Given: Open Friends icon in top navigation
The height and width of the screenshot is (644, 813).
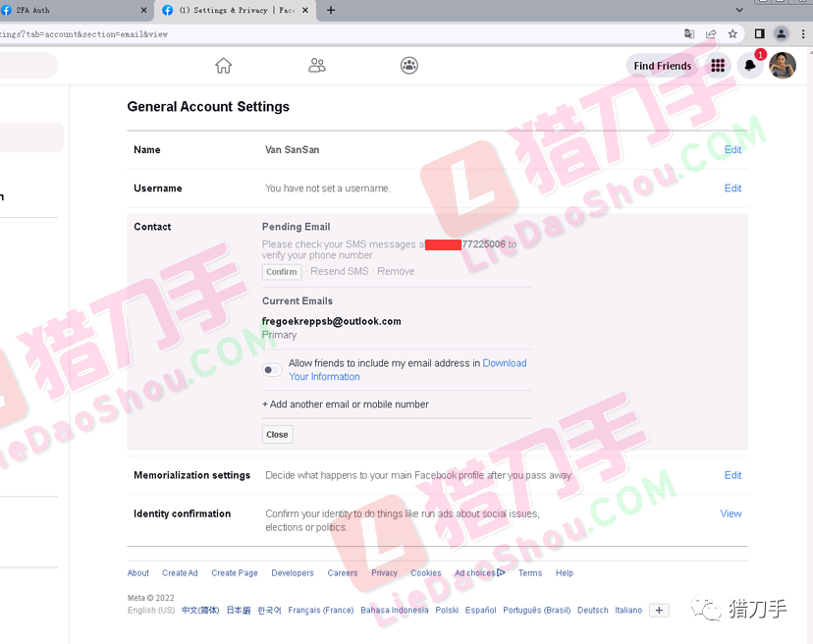Looking at the screenshot, I should click(317, 66).
